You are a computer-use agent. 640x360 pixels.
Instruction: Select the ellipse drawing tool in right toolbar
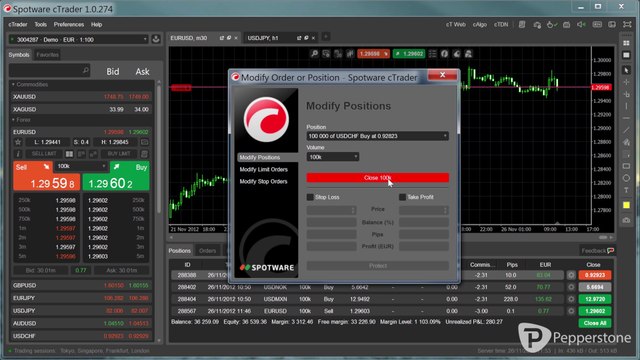pyautogui.click(x=627, y=178)
